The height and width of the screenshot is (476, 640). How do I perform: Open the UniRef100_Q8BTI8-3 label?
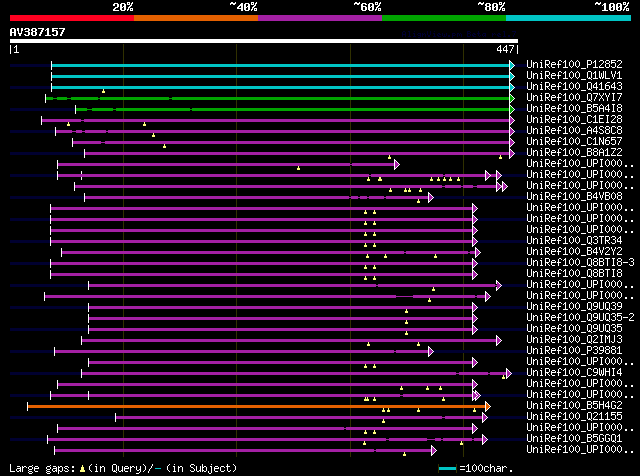(580, 263)
